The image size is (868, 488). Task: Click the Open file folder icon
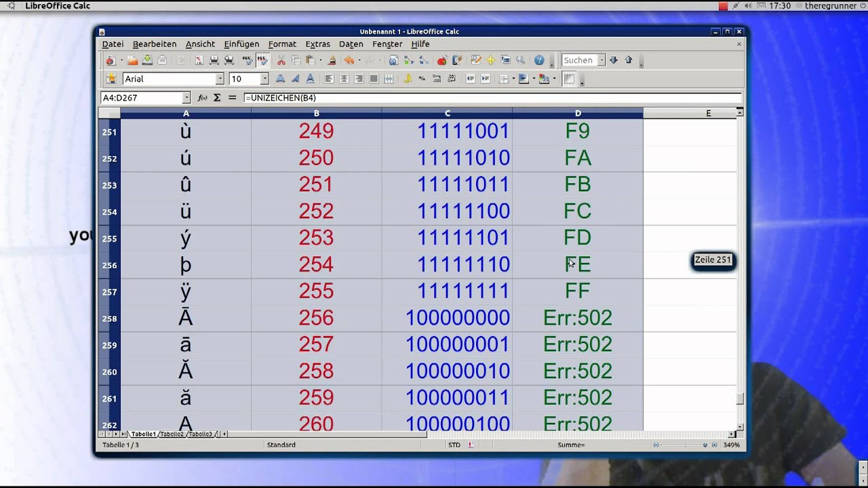(133, 60)
